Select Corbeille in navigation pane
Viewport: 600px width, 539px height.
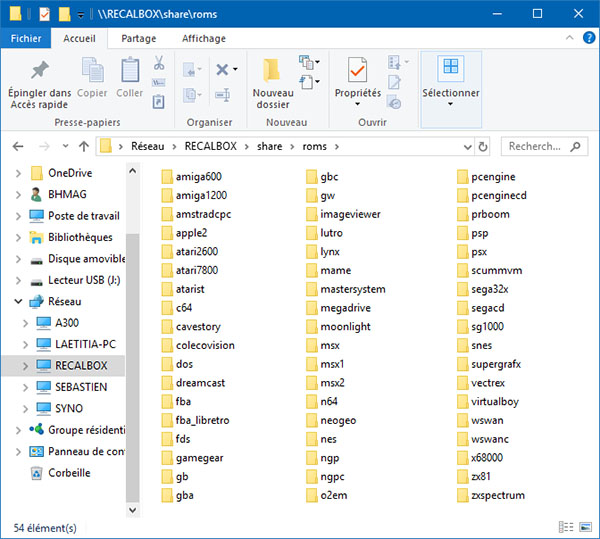coord(69,473)
